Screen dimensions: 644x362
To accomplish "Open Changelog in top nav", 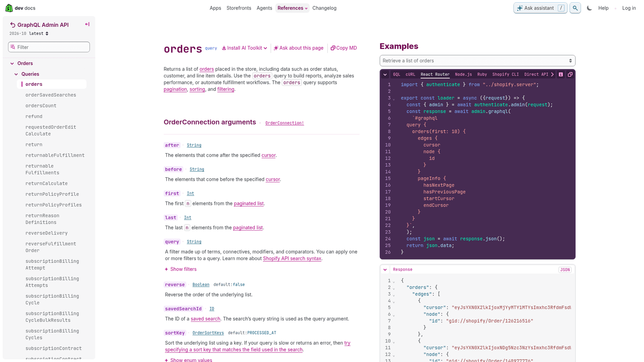I will click(324, 8).
